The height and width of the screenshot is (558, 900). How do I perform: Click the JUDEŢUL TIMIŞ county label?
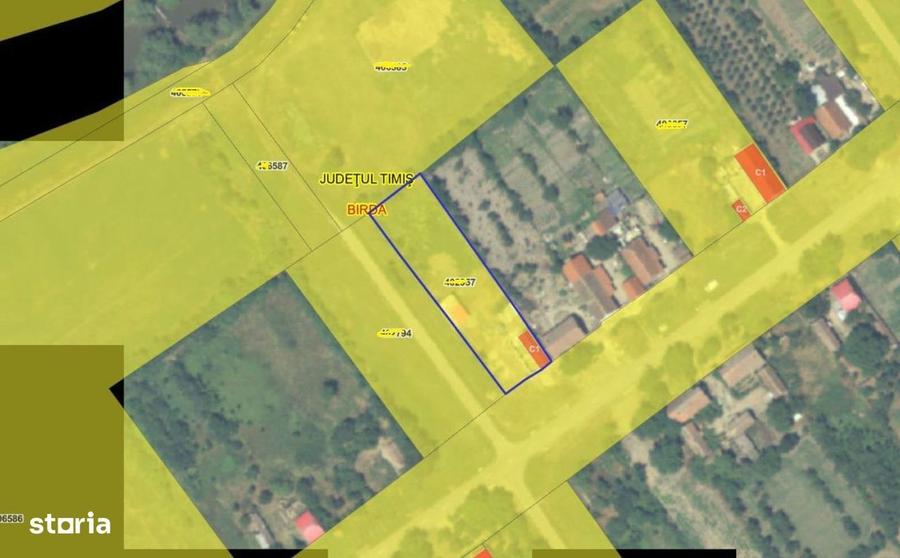[366, 179]
